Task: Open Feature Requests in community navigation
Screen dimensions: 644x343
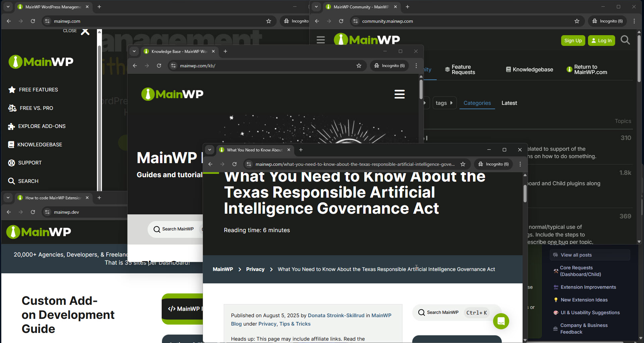Action: coord(460,70)
